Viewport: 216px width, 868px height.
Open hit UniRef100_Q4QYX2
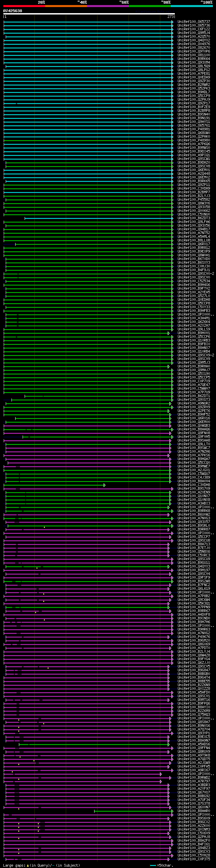click(194, 40)
